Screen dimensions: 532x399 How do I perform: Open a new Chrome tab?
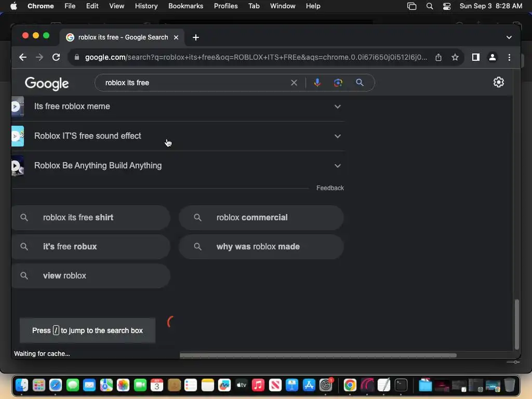[196, 37]
